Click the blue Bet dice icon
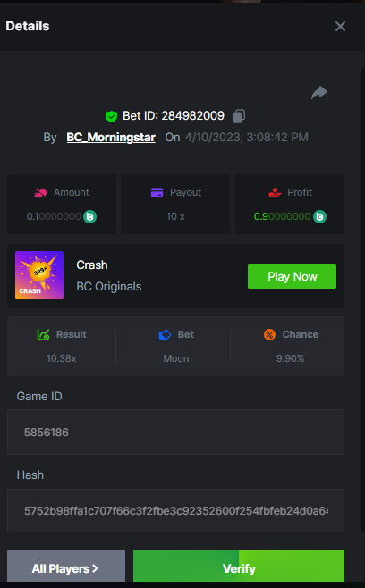 165,334
